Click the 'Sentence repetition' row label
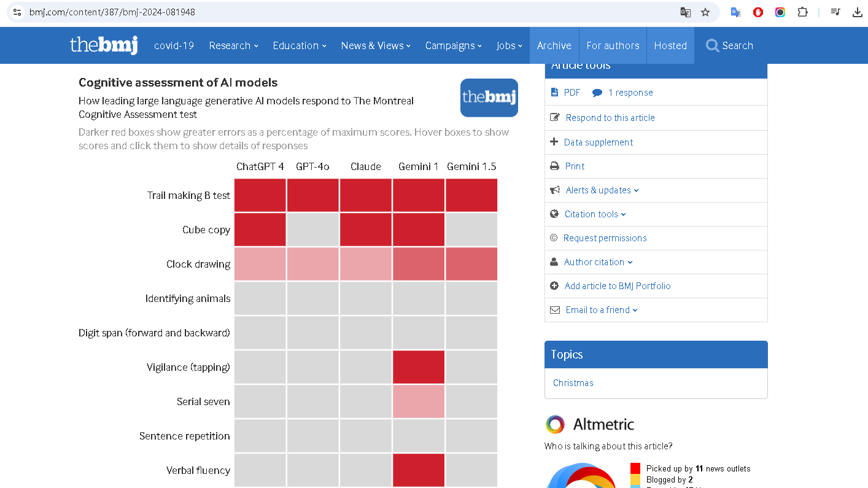The image size is (868, 488). click(x=185, y=436)
